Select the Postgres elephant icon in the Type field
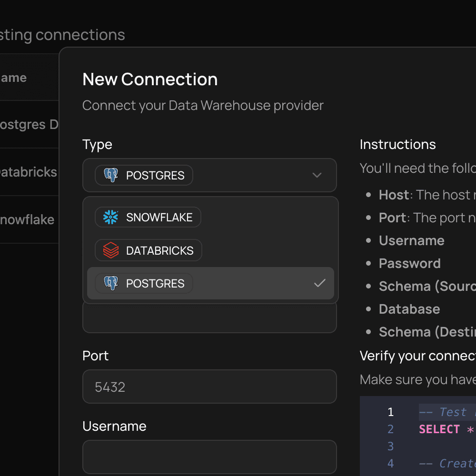Image resolution: width=476 pixels, height=476 pixels. click(x=111, y=175)
